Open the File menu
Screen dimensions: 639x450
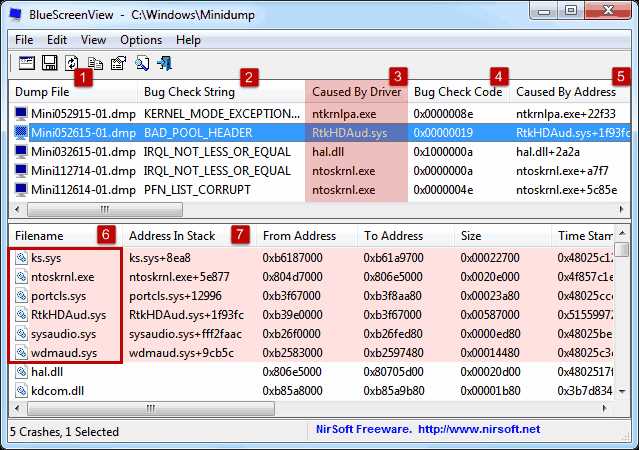[x=24, y=40]
